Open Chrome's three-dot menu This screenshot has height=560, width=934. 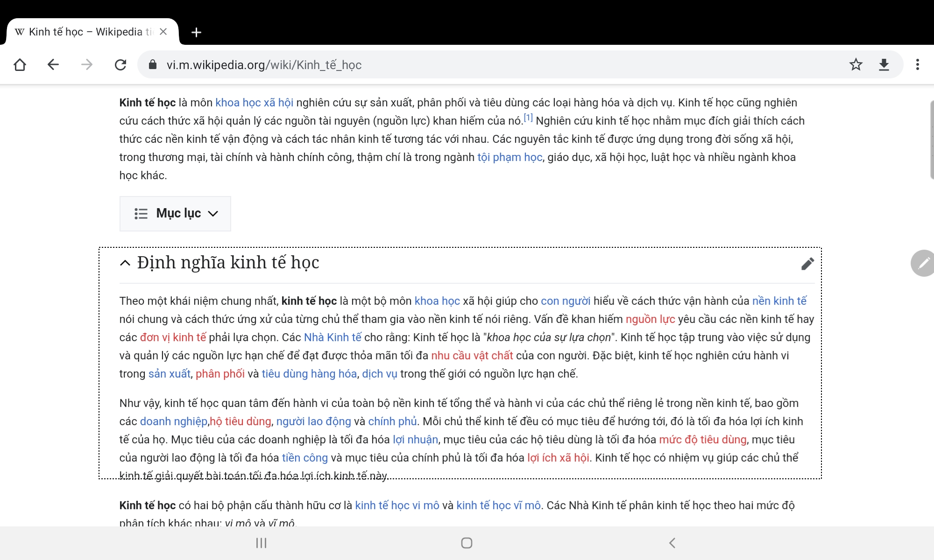click(x=917, y=64)
